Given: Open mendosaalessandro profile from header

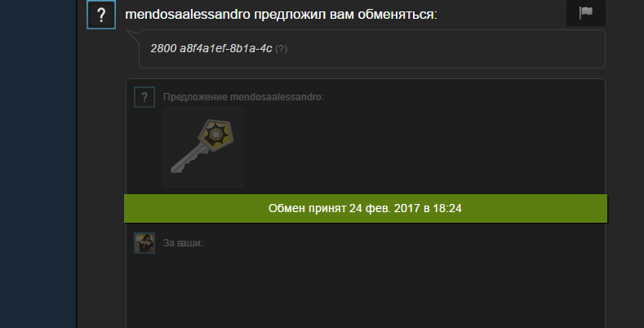Looking at the screenshot, I should [187, 15].
